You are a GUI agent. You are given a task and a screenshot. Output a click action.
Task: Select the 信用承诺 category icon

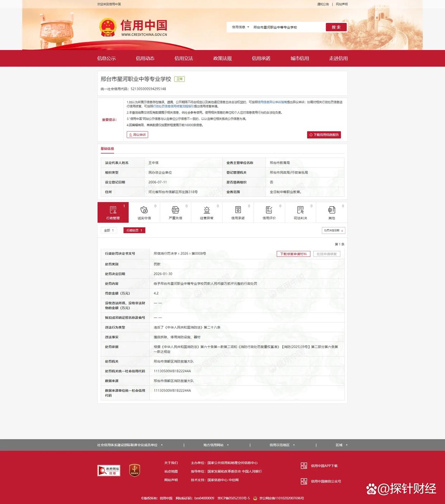click(238, 210)
